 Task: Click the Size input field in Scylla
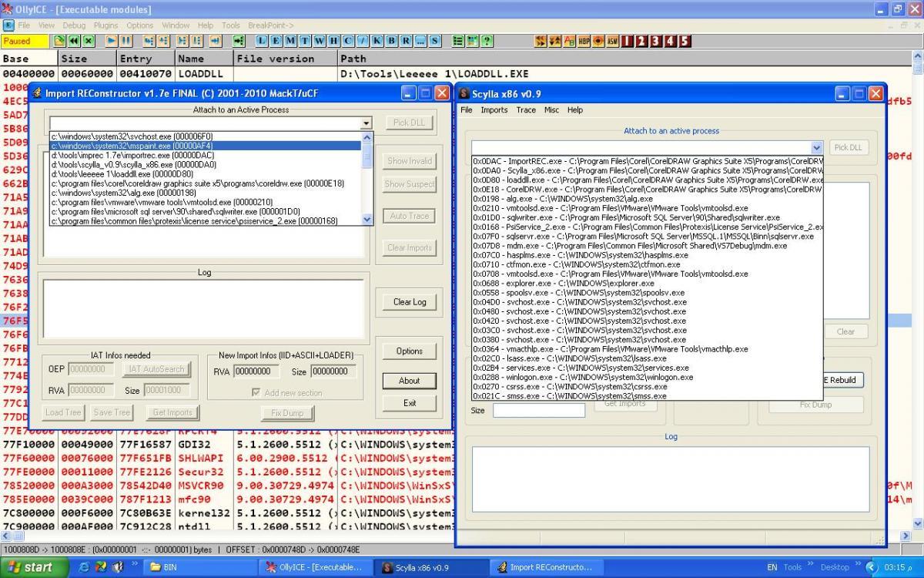click(x=539, y=411)
